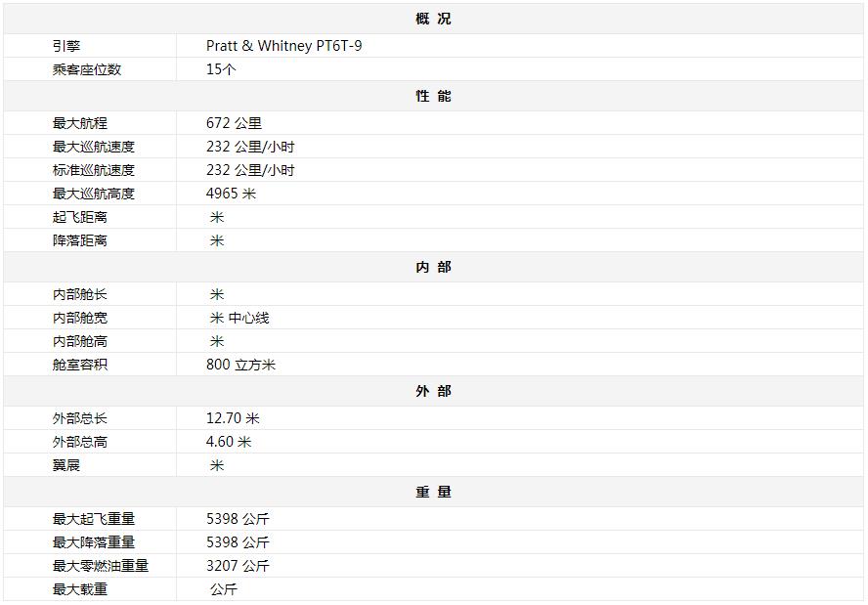Screen dimensions: 868x605
Task: Click the 起飞距离 row label
Action: 80,217
